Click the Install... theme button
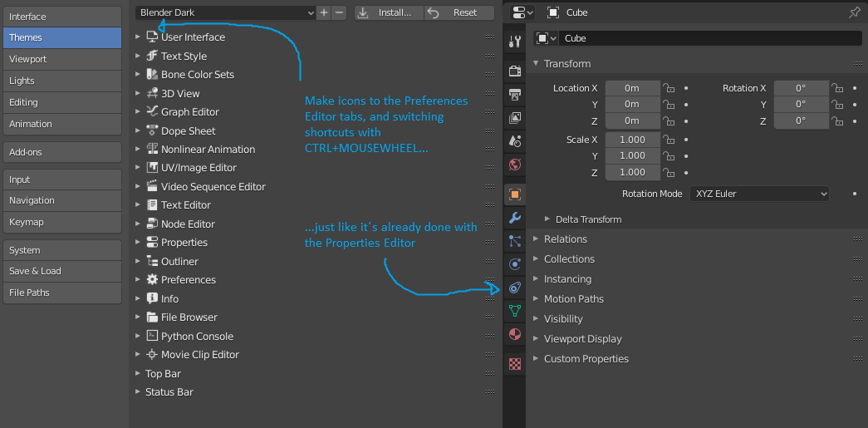Image resolution: width=868 pixels, height=428 pixels. (389, 12)
